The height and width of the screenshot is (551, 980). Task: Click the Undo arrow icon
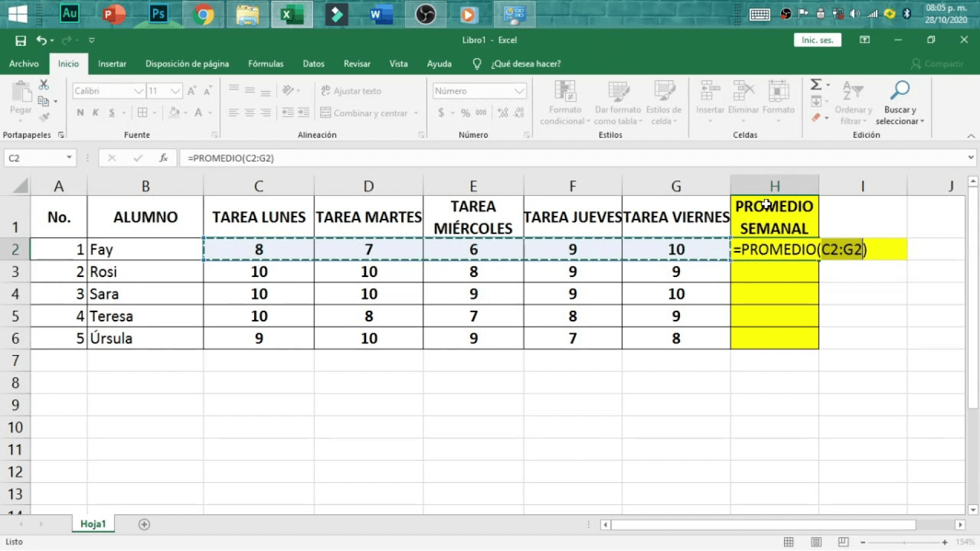41,41
